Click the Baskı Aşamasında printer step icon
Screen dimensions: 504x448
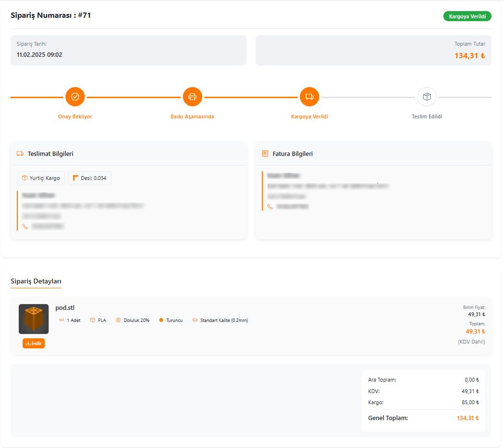(192, 97)
